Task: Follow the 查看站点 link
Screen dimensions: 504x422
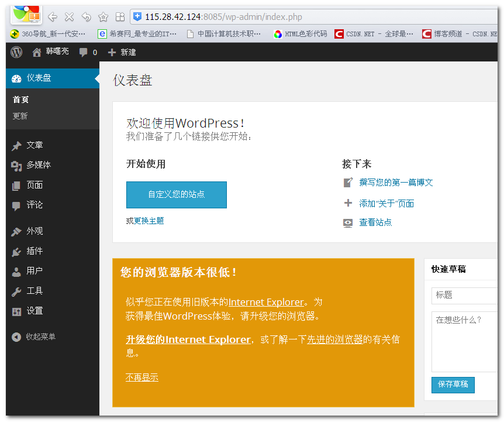Action: pyautogui.click(x=375, y=222)
